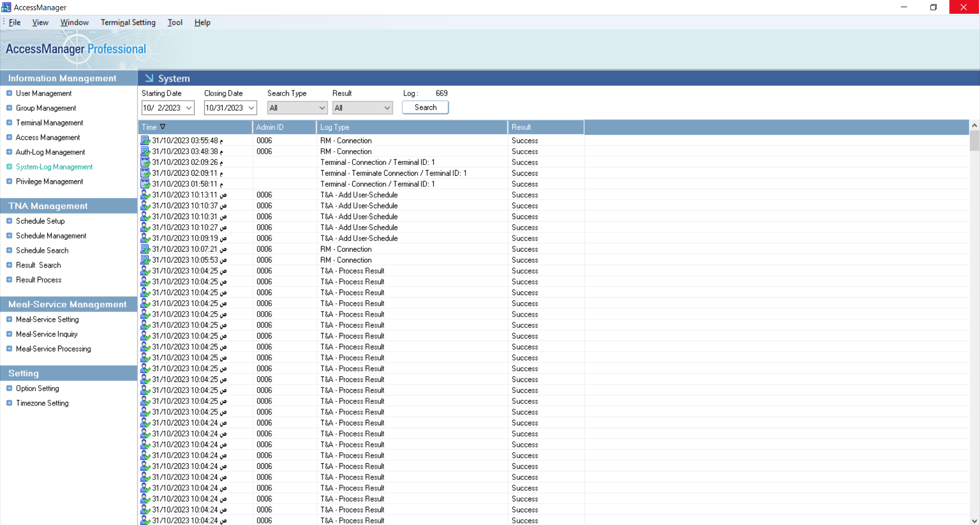Click the System panel header arrow icon
The height and width of the screenshot is (525, 980).
[x=150, y=78]
